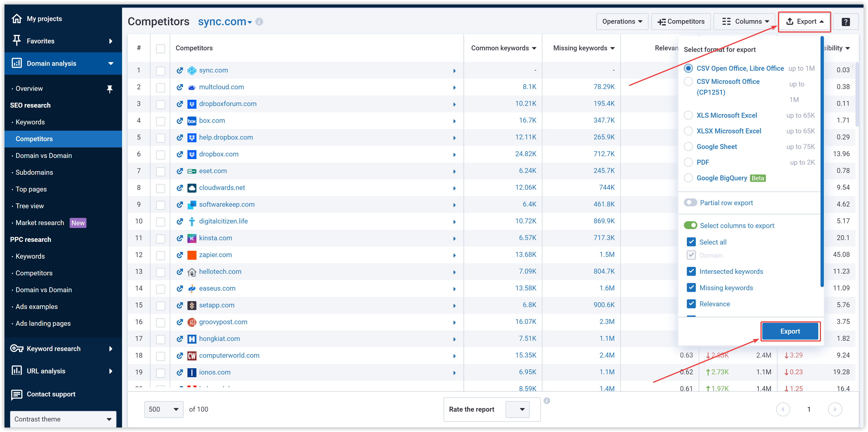Open the URL analysis icon

(x=17, y=371)
